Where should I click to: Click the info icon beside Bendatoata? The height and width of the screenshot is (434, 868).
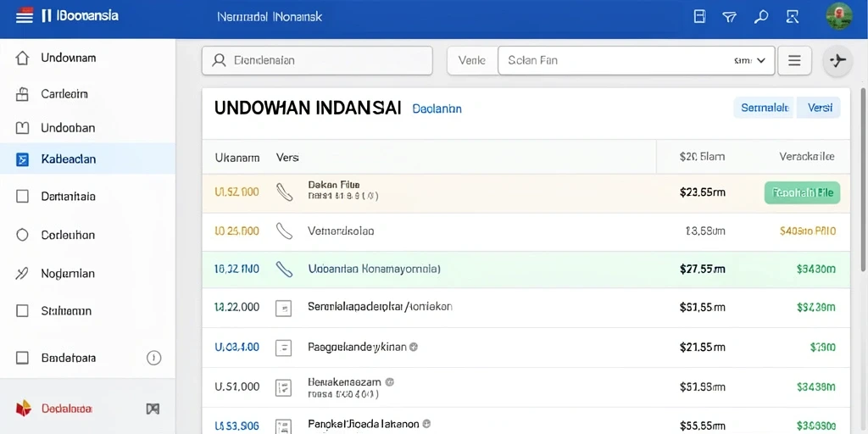(x=153, y=359)
